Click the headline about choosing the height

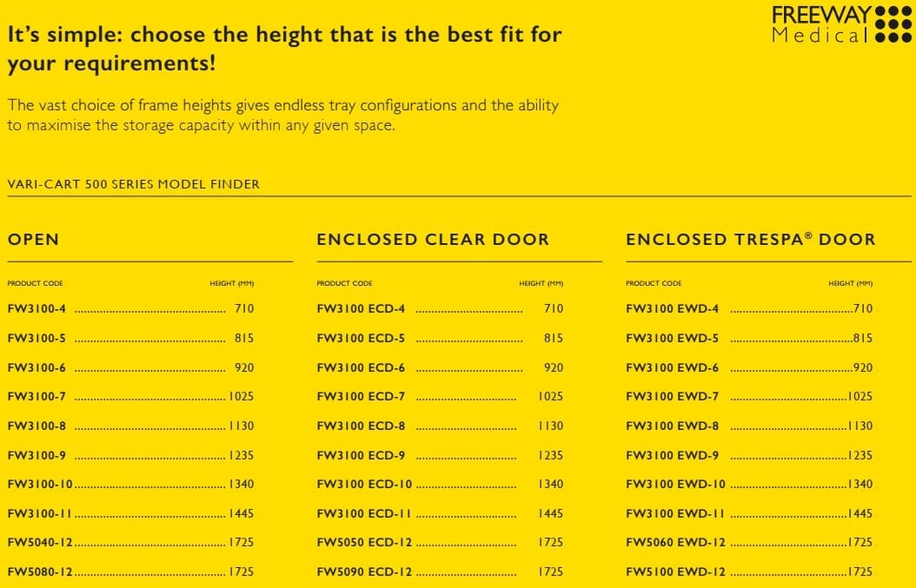pyautogui.click(x=284, y=49)
